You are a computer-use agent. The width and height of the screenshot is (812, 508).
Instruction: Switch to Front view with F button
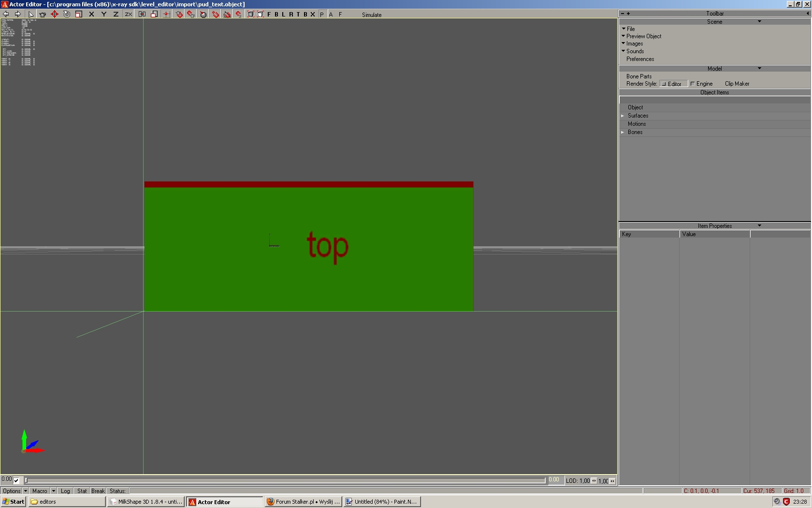(269, 15)
